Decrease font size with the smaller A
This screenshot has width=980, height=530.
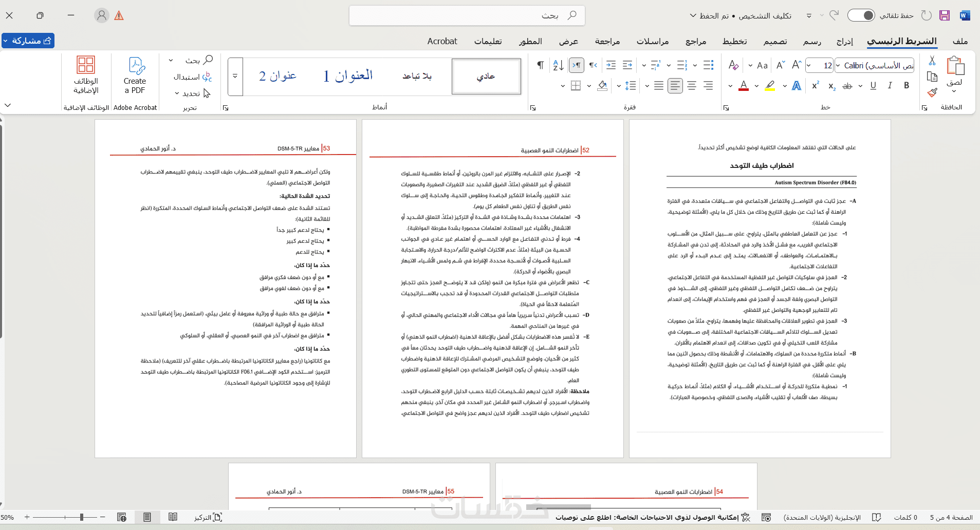781,65
